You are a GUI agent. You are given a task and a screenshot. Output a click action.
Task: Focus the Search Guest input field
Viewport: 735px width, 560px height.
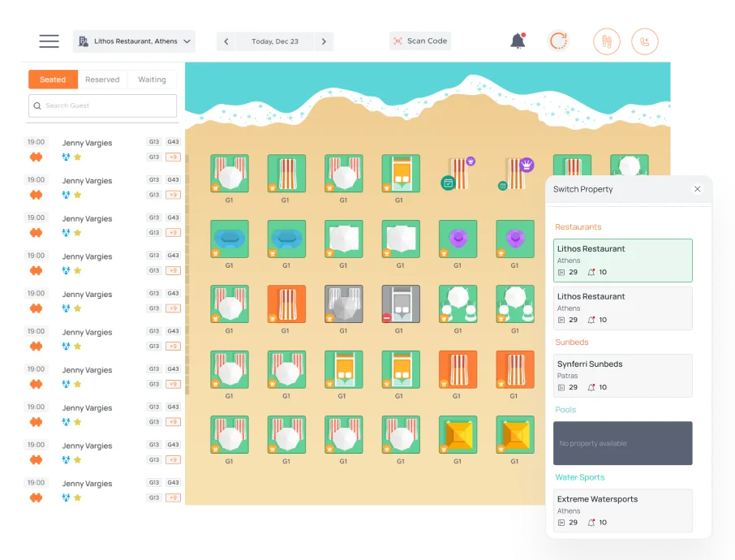(x=103, y=106)
